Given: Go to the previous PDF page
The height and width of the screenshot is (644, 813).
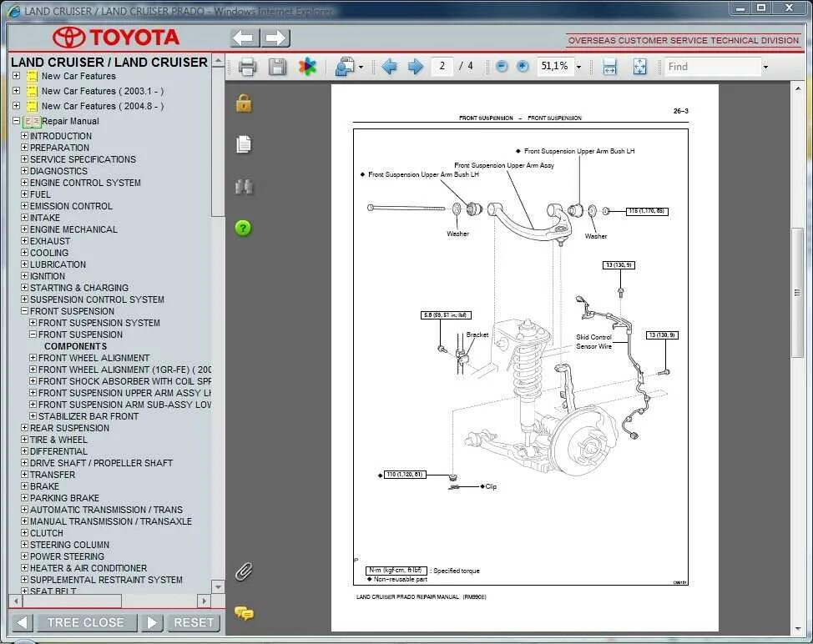Looking at the screenshot, I should [x=389, y=66].
